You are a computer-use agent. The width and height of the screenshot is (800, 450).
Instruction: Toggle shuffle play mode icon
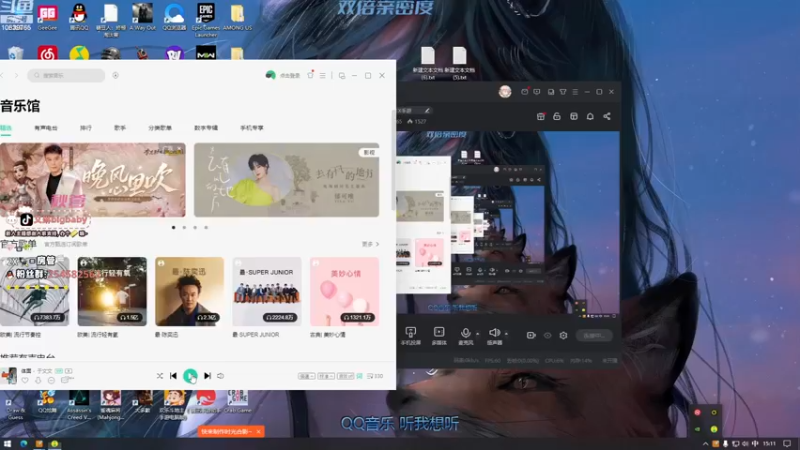[160, 376]
